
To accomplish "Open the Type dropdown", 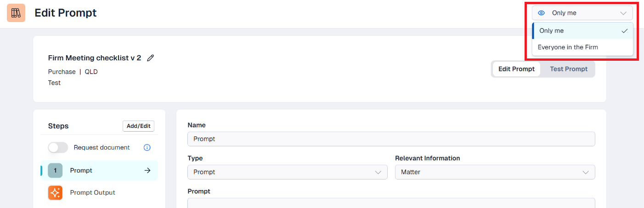I will (287, 172).
